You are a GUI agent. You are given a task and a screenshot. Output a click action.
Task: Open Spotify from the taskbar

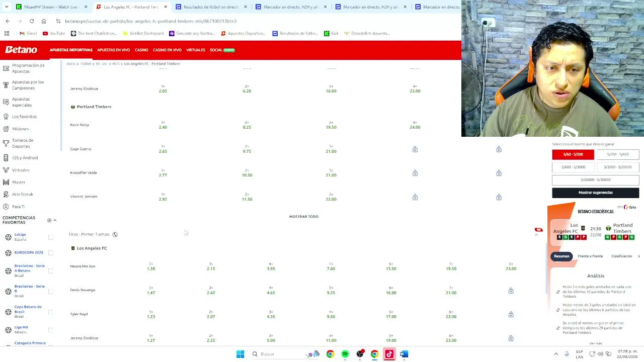coord(345,354)
